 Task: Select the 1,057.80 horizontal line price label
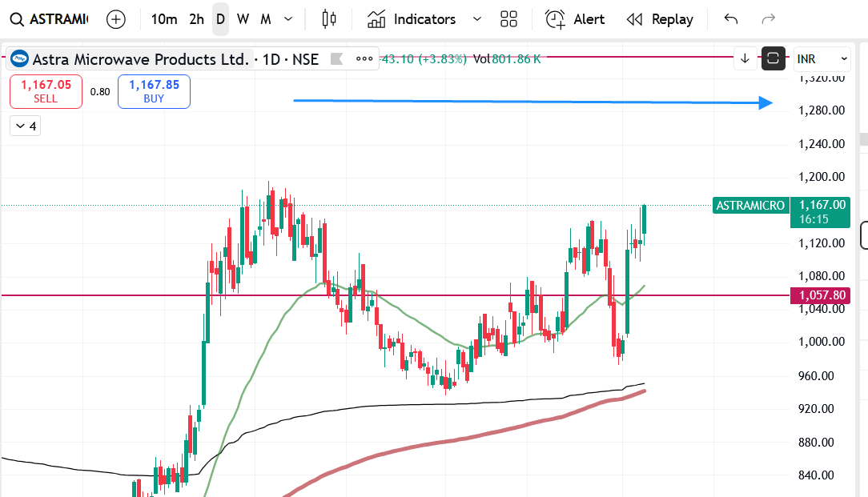tap(821, 295)
